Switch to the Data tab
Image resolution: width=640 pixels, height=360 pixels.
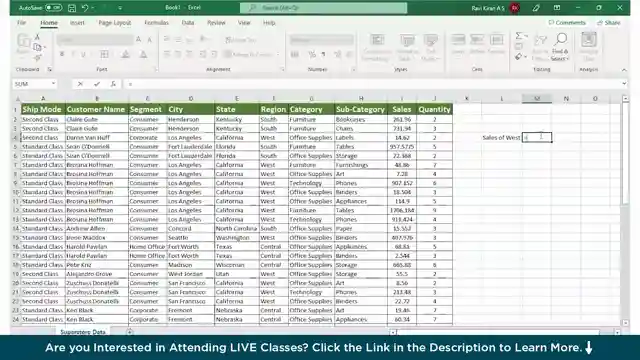(188, 23)
